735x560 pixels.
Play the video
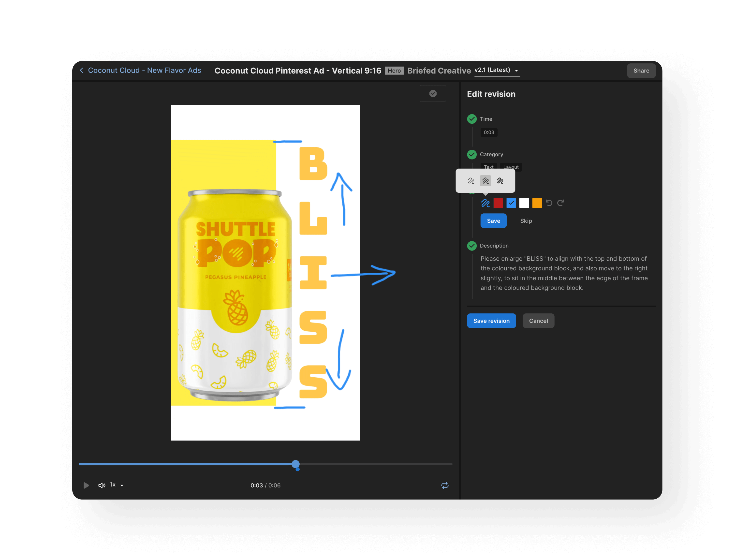pos(86,485)
